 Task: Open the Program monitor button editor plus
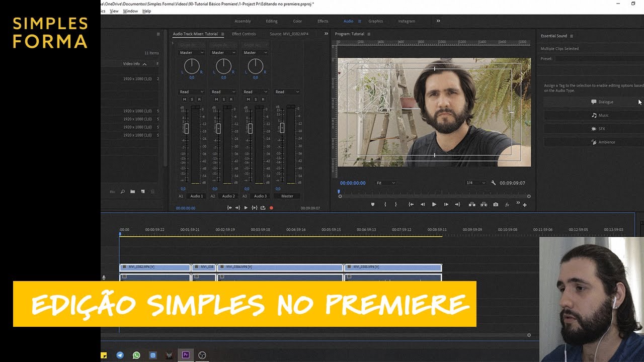(525, 205)
